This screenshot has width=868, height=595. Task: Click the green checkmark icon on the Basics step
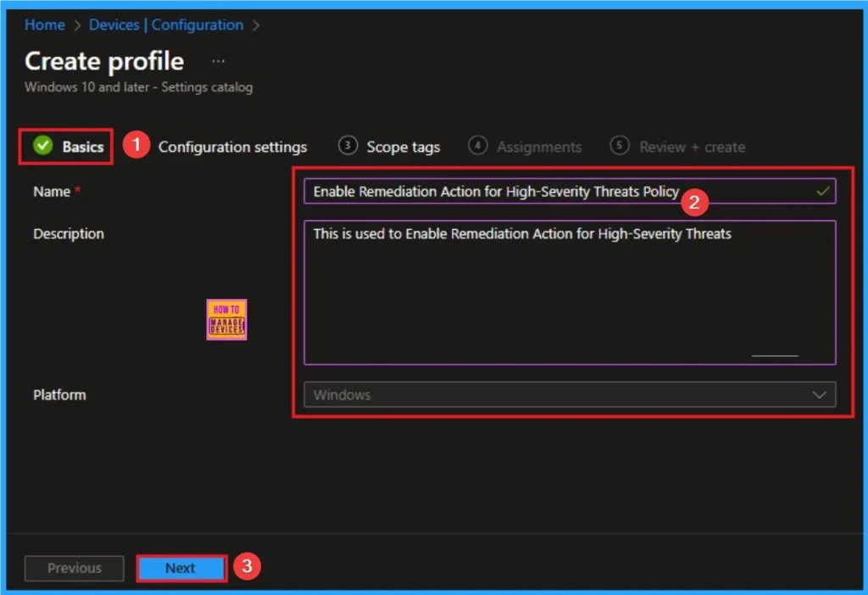point(42,146)
